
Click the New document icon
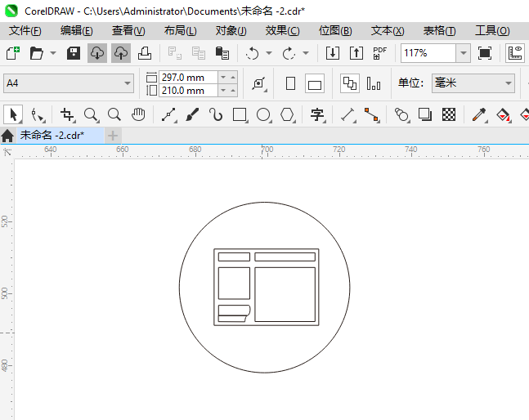pos(13,53)
